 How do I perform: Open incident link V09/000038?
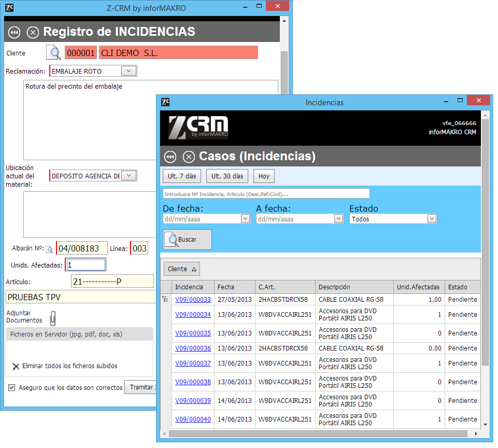tap(193, 382)
